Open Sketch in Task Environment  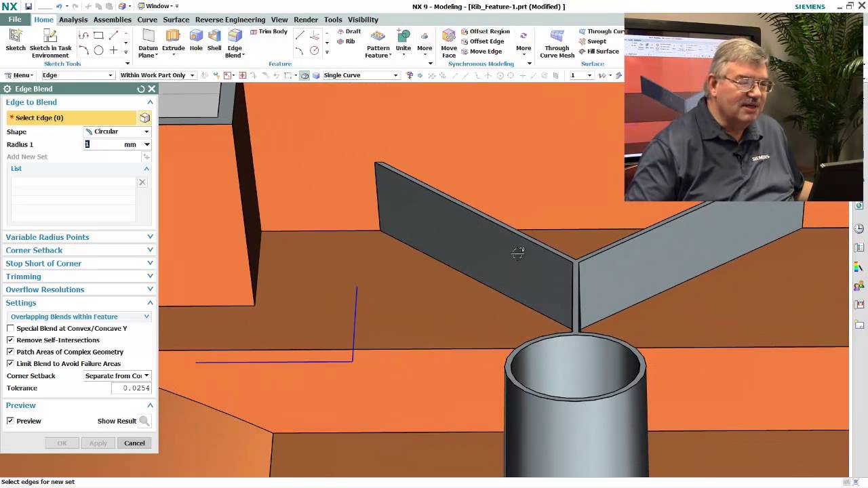click(x=50, y=43)
